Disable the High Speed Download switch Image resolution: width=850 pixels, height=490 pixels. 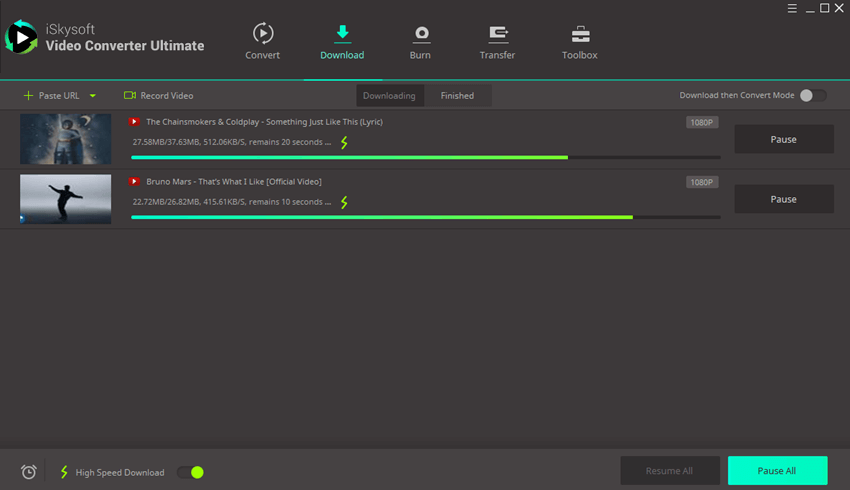(190, 472)
